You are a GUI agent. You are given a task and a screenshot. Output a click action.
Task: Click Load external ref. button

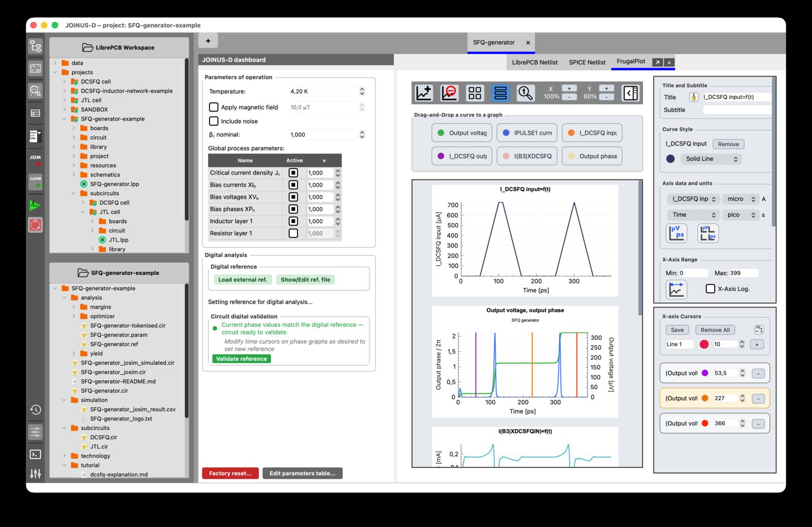[x=243, y=279]
